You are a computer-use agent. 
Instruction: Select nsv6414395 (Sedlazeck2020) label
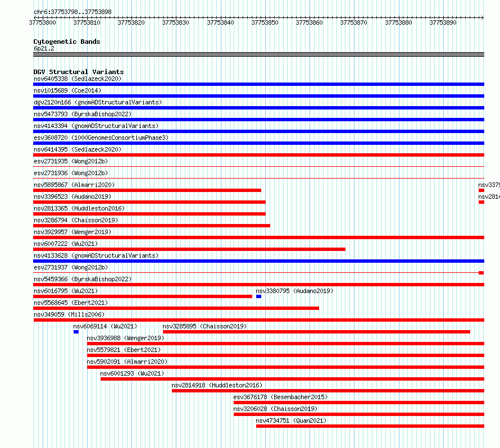[78, 149]
